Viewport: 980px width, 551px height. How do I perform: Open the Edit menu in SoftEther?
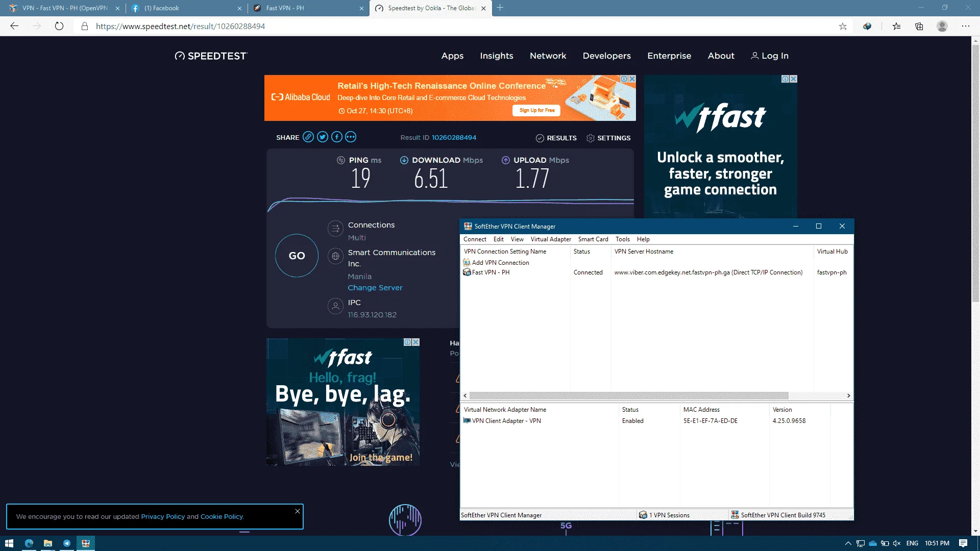(x=499, y=239)
